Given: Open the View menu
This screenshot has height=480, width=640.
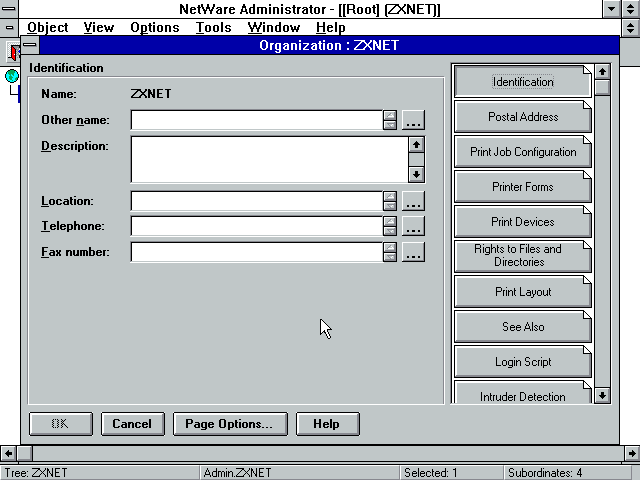Looking at the screenshot, I should 99,27.
